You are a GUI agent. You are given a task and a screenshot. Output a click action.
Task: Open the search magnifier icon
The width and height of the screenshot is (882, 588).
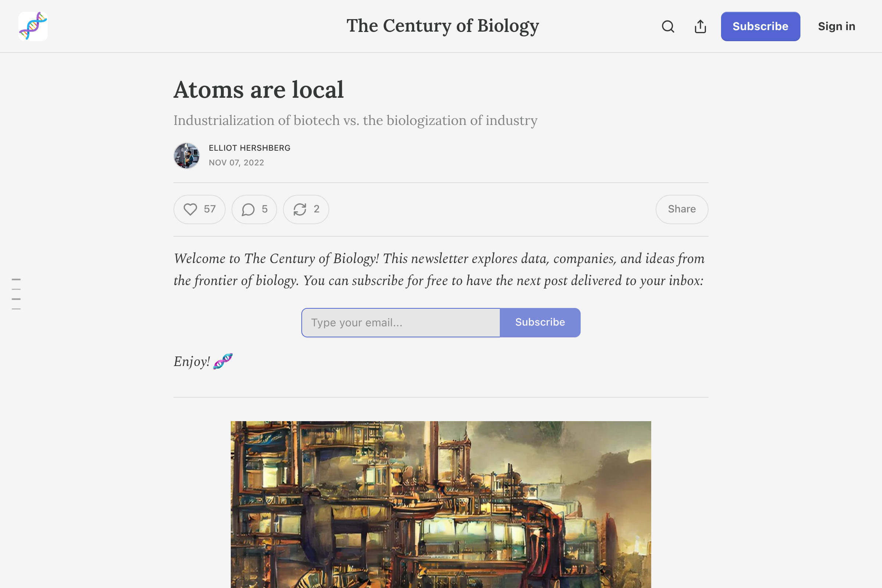668,26
